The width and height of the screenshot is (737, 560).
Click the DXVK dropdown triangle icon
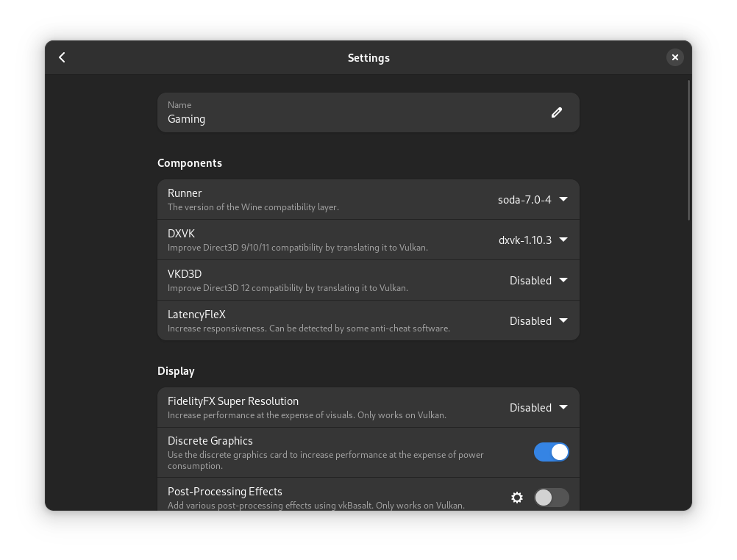pyautogui.click(x=563, y=240)
